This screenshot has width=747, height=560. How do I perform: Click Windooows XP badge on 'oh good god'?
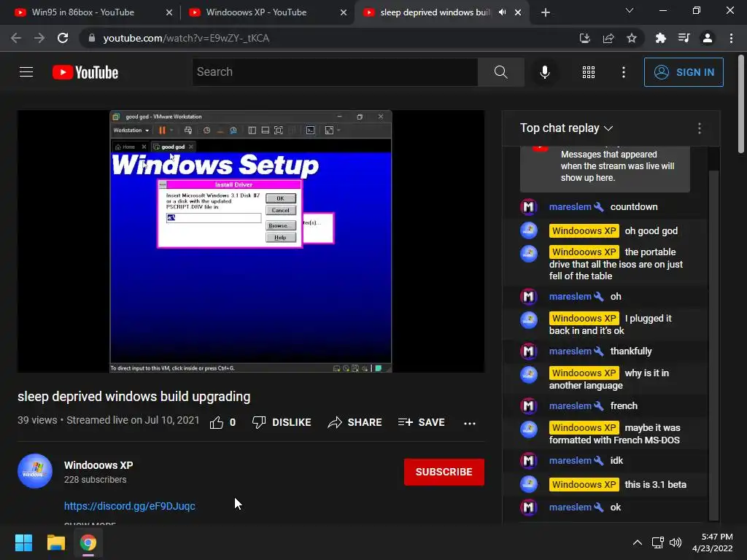pos(584,231)
